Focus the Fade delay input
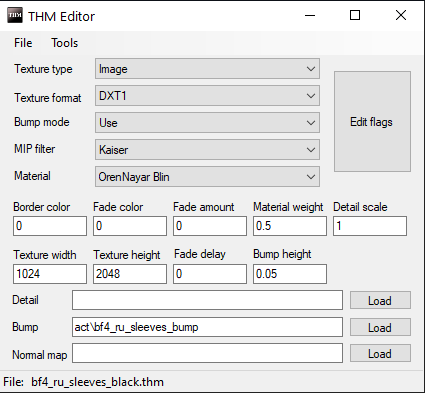This screenshot has width=425, height=393. coord(210,274)
